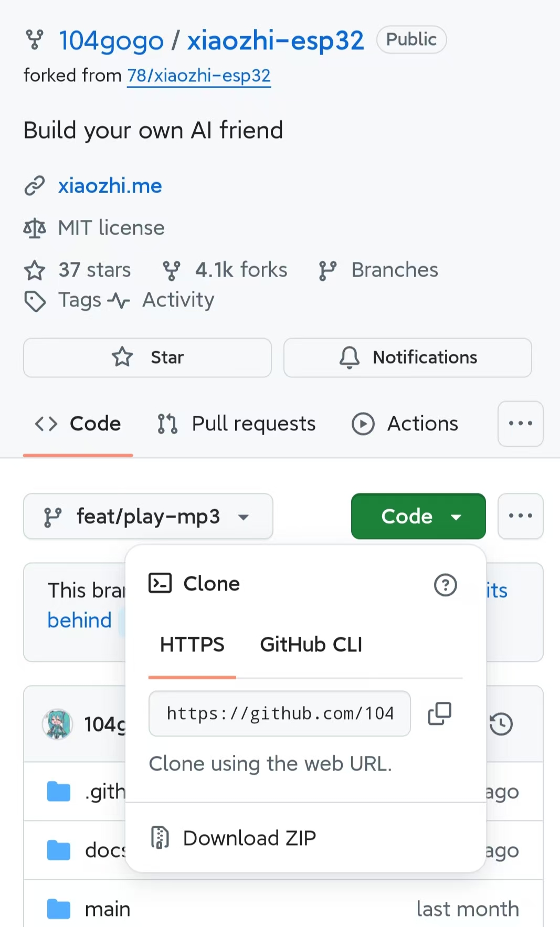The width and height of the screenshot is (560, 927).
Task: Click the 104gogo user avatar
Action: [57, 724]
